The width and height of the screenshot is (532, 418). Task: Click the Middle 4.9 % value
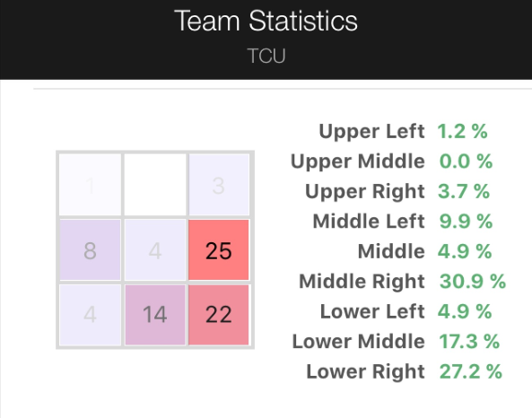tap(465, 251)
